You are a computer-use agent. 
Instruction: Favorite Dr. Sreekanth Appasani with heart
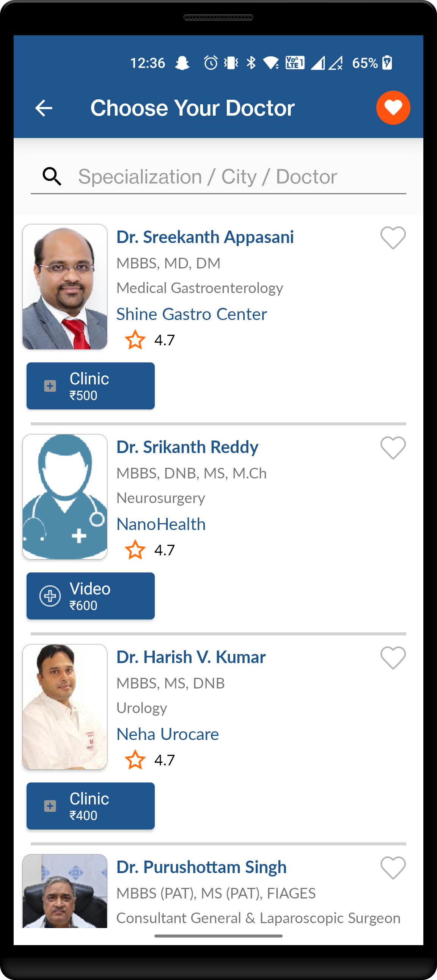point(393,238)
